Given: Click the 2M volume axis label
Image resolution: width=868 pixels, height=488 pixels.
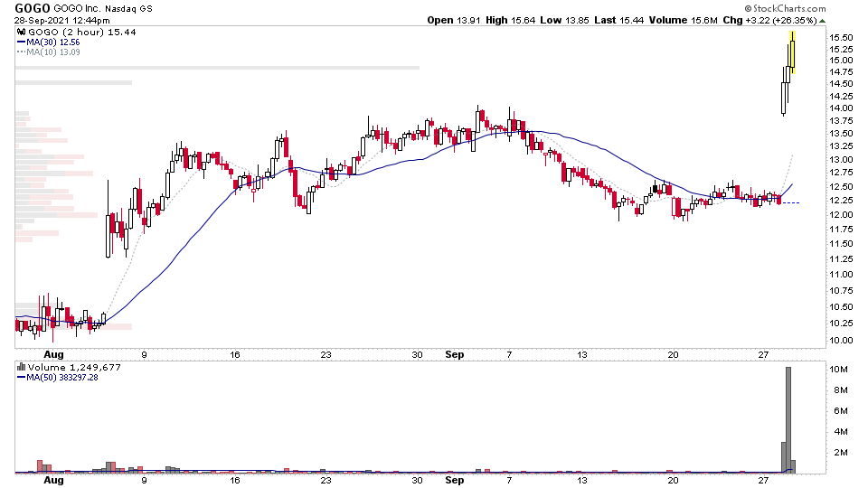Looking at the screenshot, I should 840,452.
